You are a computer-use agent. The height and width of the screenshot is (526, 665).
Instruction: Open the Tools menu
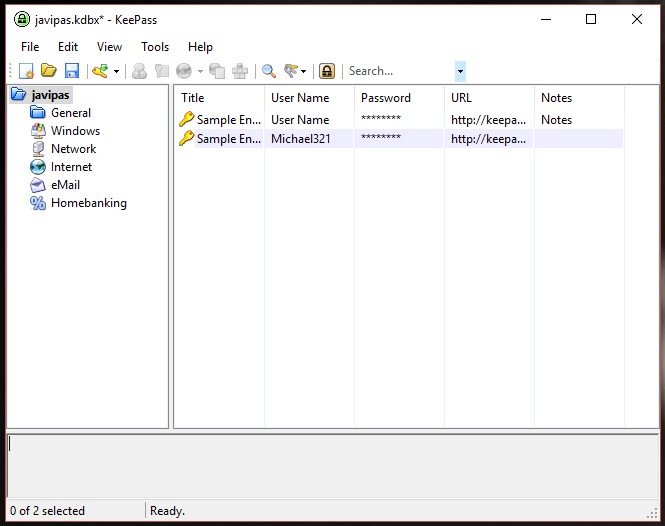coord(155,47)
